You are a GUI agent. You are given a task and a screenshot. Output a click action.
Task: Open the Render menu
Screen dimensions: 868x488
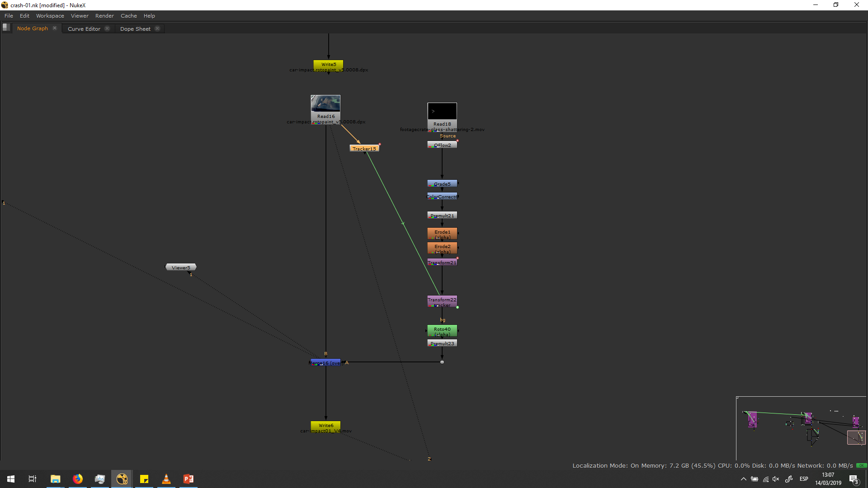pyautogui.click(x=104, y=16)
